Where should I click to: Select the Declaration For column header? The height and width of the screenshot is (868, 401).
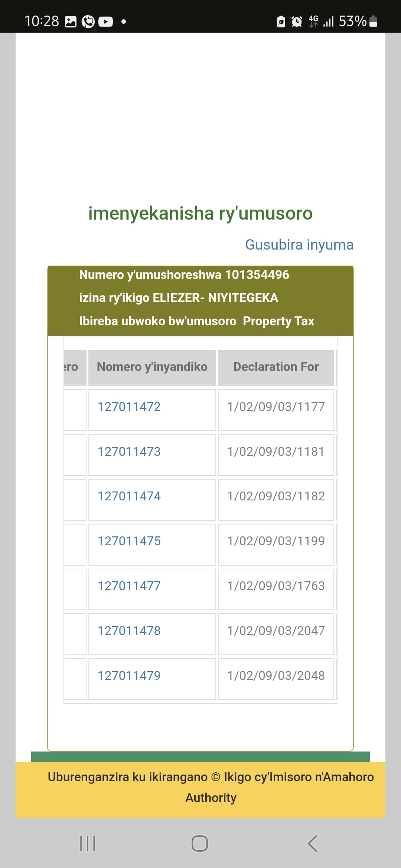pyautogui.click(x=276, y=367)
